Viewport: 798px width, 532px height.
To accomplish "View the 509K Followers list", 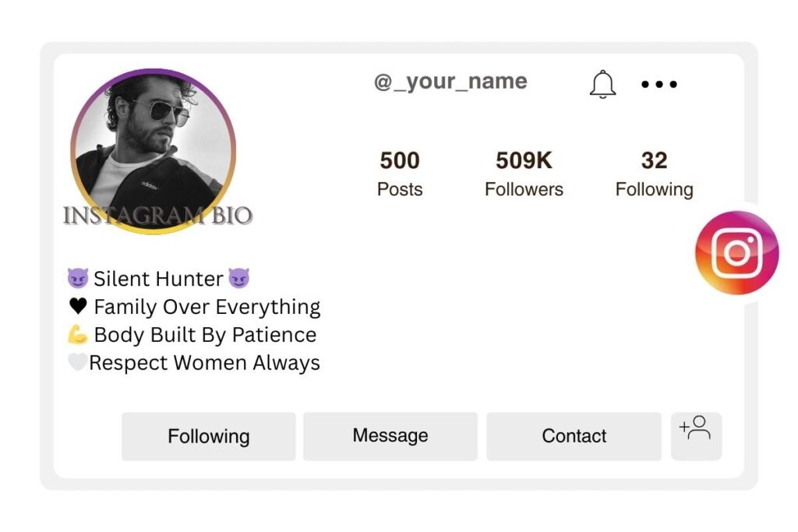I will pyautogui.click(x=524, y=173).
